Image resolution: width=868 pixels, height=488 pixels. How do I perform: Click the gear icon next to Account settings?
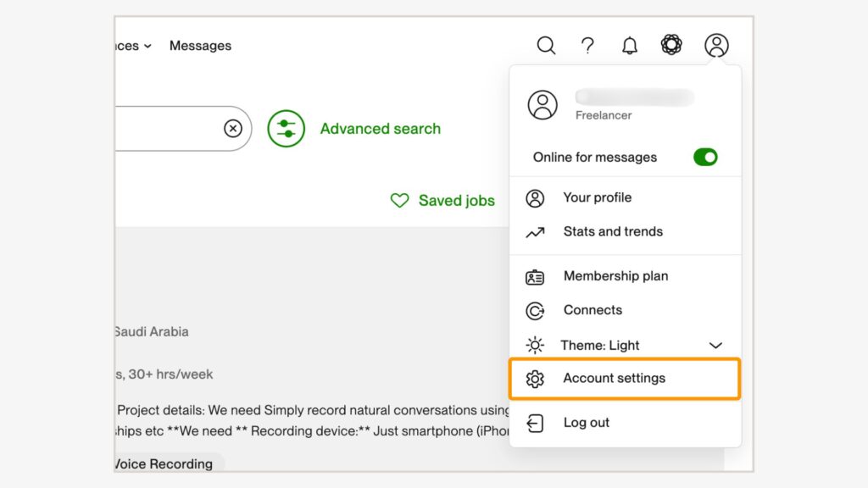click(x=535, y=379)
